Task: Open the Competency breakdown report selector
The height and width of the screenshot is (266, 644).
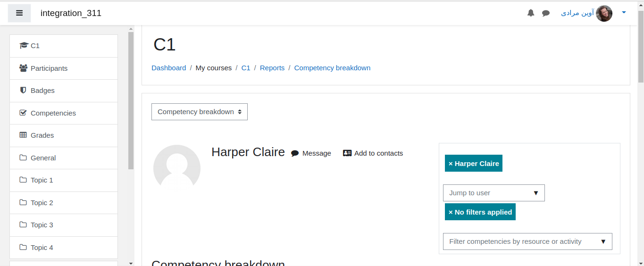Action: pyautogui.click(x=200, y=112)
